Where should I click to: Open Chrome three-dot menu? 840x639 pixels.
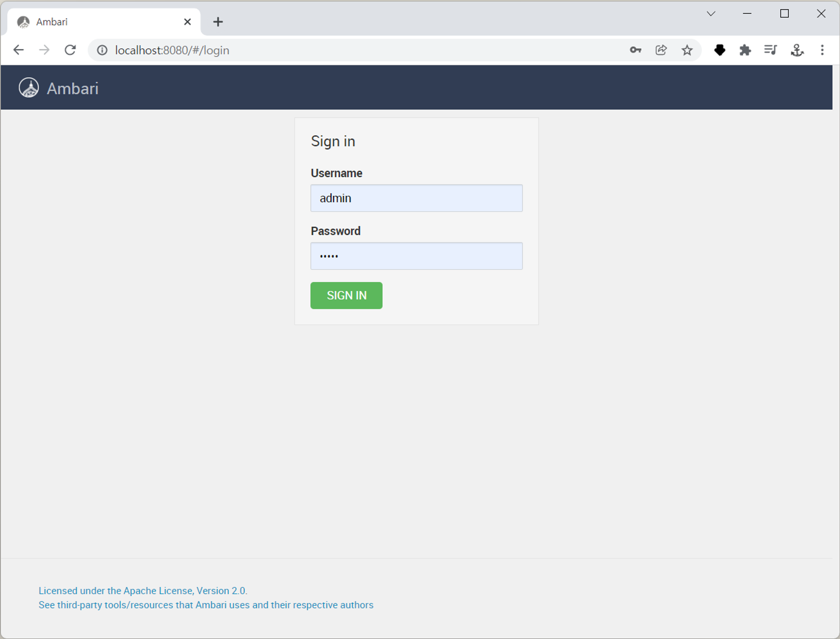(x=822, y=50)
